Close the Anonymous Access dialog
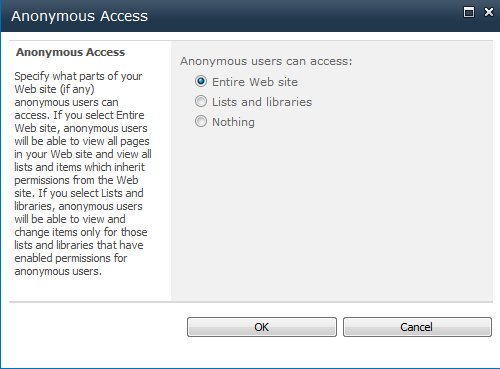 click(x=489, y=12)
